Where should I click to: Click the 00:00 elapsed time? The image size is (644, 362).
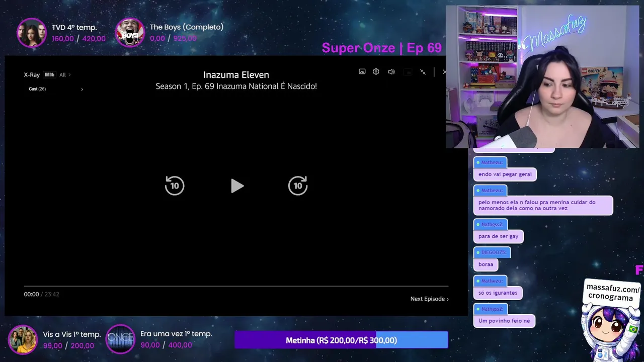coord(31,294)
